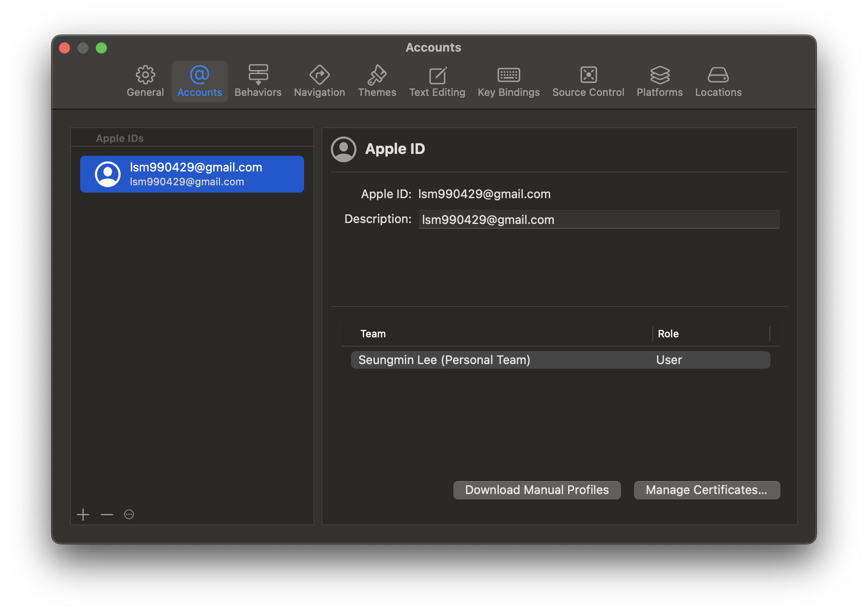The width and height of the screenshot is (868, 612).
Task: Click Download Manual Profiles button
Action: (537, 490)
